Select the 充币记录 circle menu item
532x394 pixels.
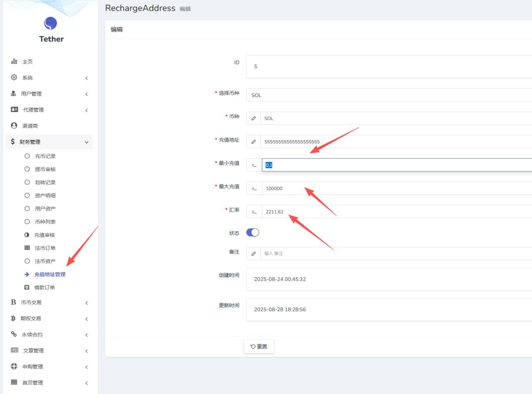45,156
